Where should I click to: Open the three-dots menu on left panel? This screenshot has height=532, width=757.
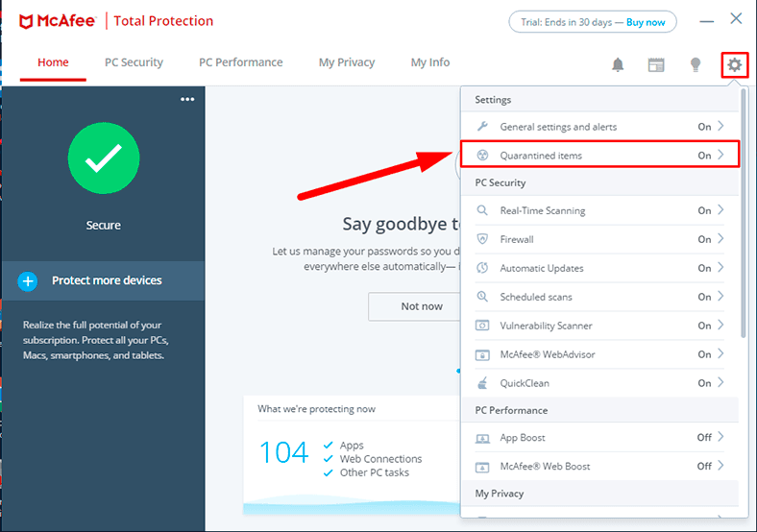[187, 99]
